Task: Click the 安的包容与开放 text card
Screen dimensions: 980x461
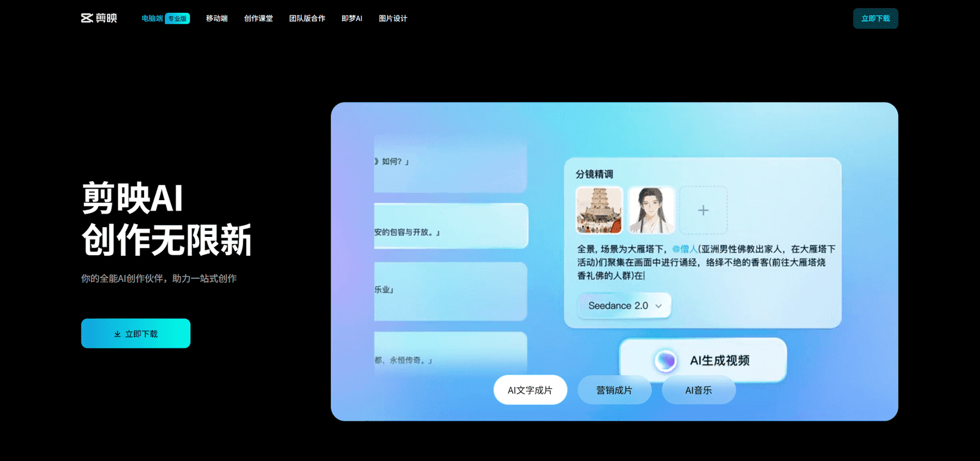Action: coord(451,226)
